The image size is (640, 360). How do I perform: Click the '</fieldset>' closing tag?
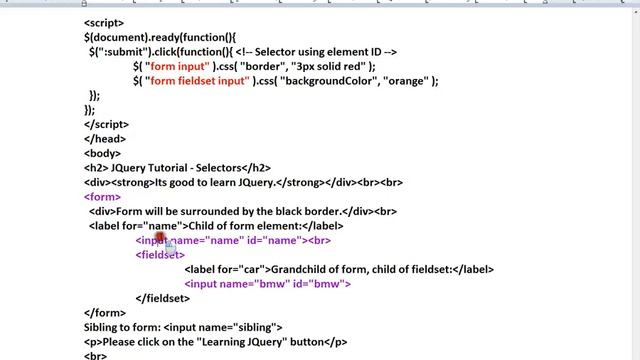pos(162,299)
